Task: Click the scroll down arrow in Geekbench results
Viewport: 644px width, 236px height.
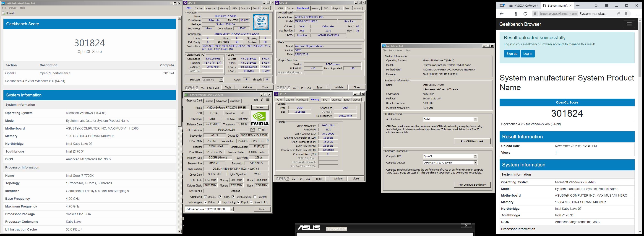Action: click(180, 231)
